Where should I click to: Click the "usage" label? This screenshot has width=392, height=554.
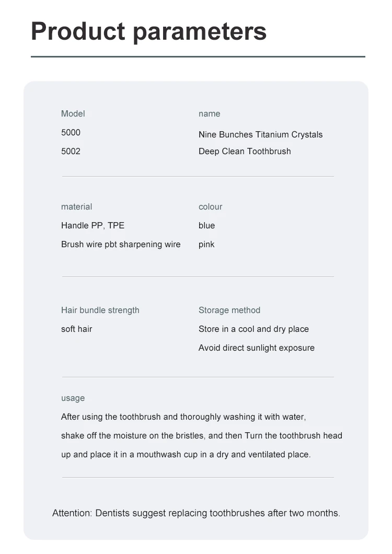(x=73, y=398)
